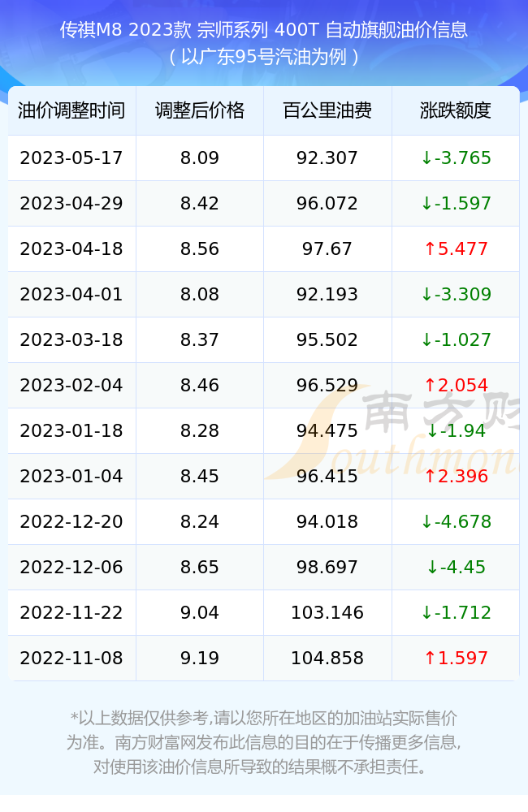
Task: Click the fuel cost 104.858
Action: (327, 659)
